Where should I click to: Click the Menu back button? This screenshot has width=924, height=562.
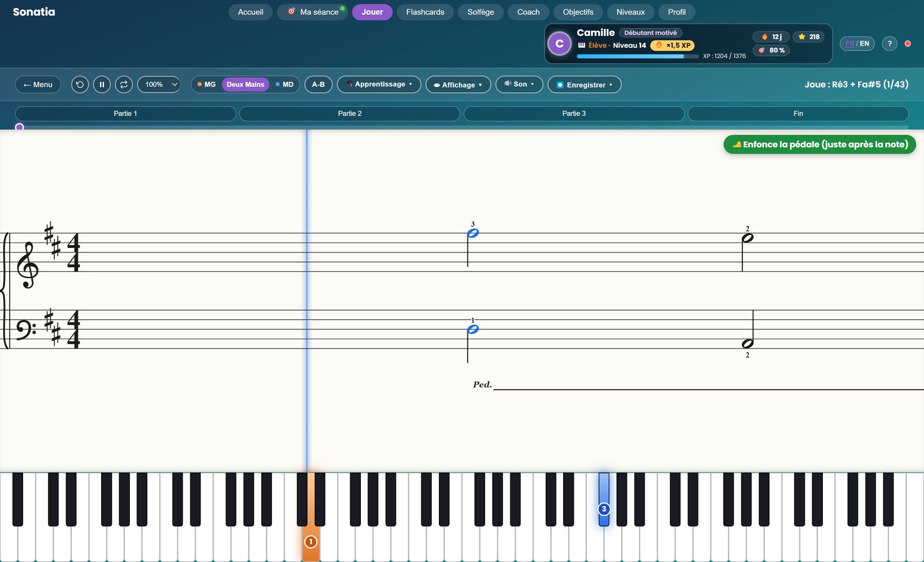pos(38,84)
